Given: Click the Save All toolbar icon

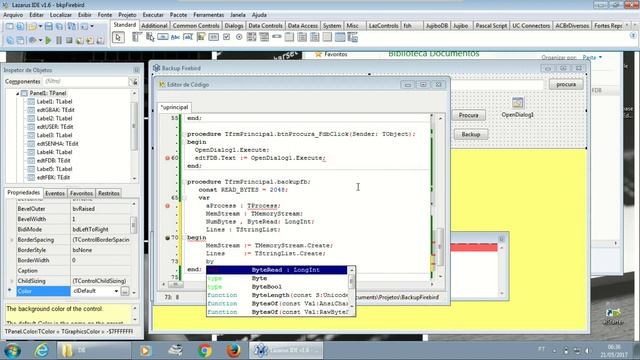Looking at the screenshot, I should click(x=59, y=27).
